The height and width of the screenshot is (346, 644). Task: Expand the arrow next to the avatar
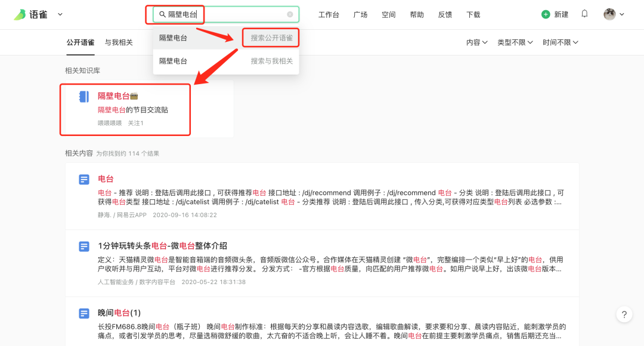pos(622,14)
